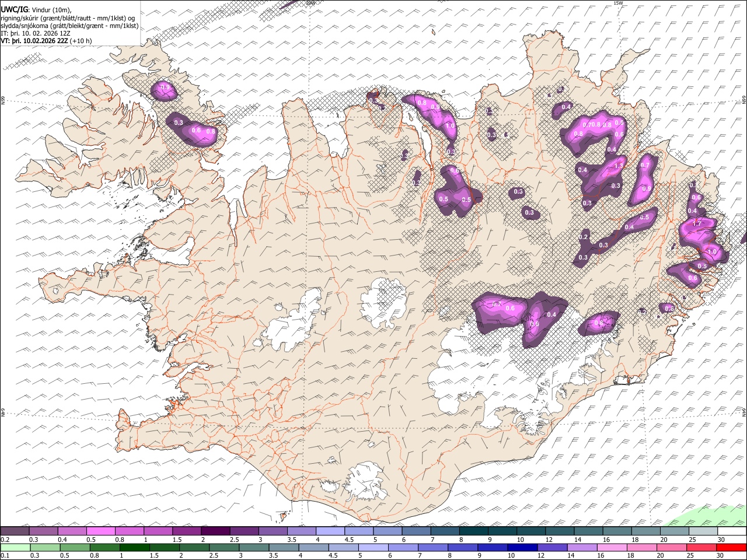The height and width of the screenshot is (560, 747).
Task: Click the 1.3 precipitation value on the map
Action: pos(619,166)
